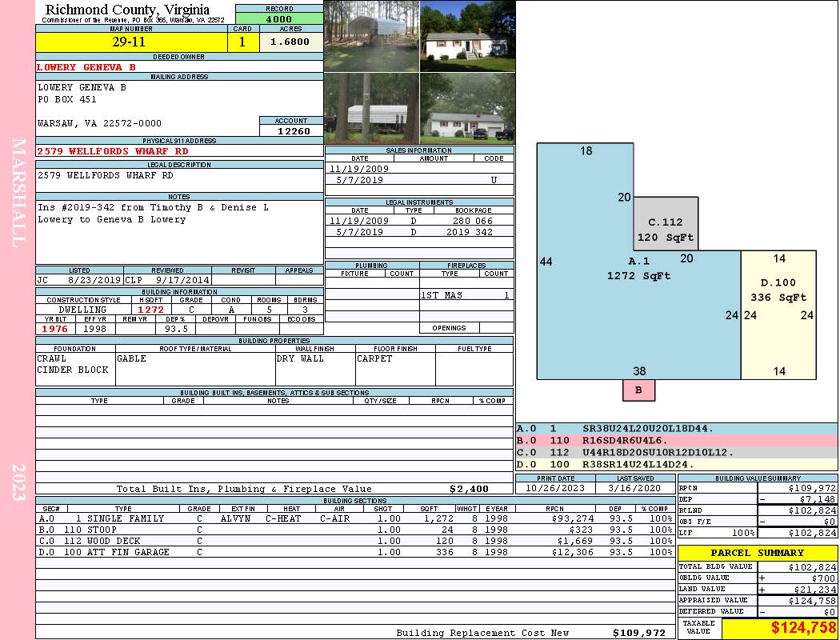Click the fireplace type 1ST MAS
The width and height of the screenshot is (840, 640).
tap(442, 295)
